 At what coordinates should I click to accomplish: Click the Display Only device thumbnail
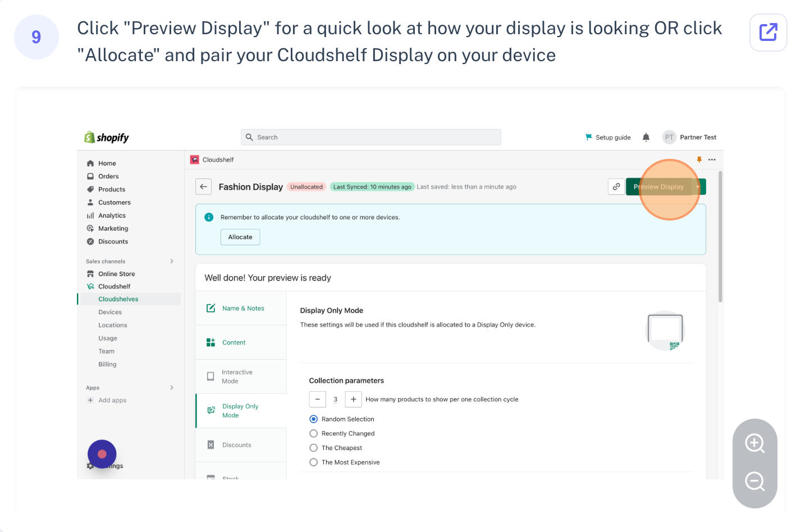[665, 331]
